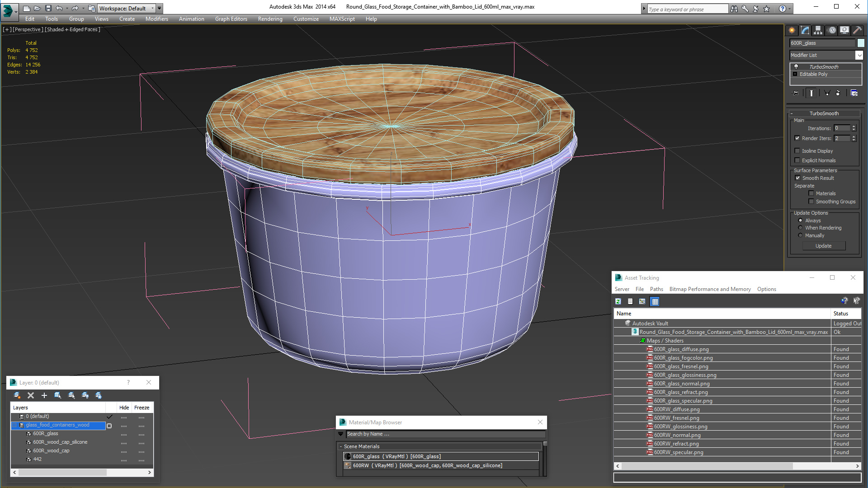This screenshot has height=488, width=868.
Task: Click Add Selected Objects plus icon in Layer dialog
Action: [44, 395]
